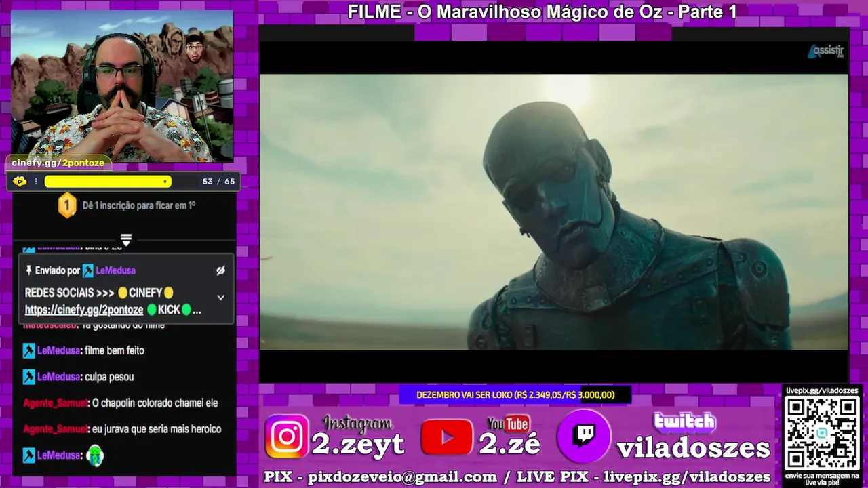This screenshot has height=488, width=868.
Task: Click the Instagram handle '2.zeyt'
Action: [357, 443]
